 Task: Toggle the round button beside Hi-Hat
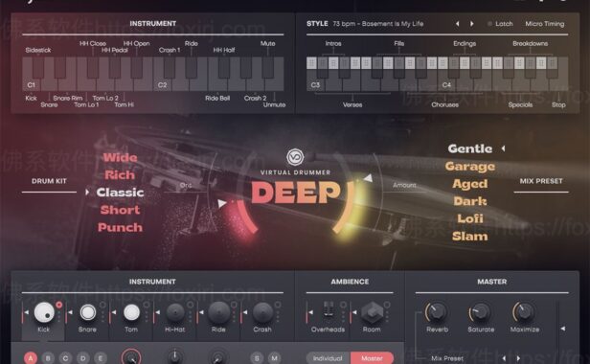coord(190,305)
